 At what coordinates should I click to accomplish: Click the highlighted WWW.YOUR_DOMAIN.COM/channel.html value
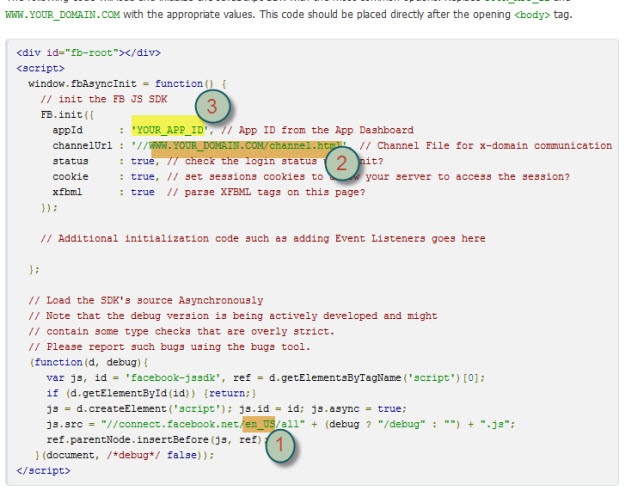[x=246, y=146]
